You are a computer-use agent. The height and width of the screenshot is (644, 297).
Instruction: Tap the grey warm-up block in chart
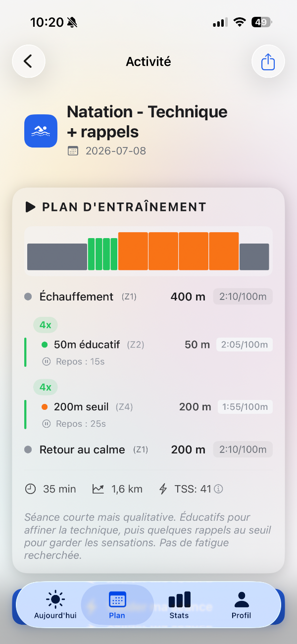[x=57, y=257]
